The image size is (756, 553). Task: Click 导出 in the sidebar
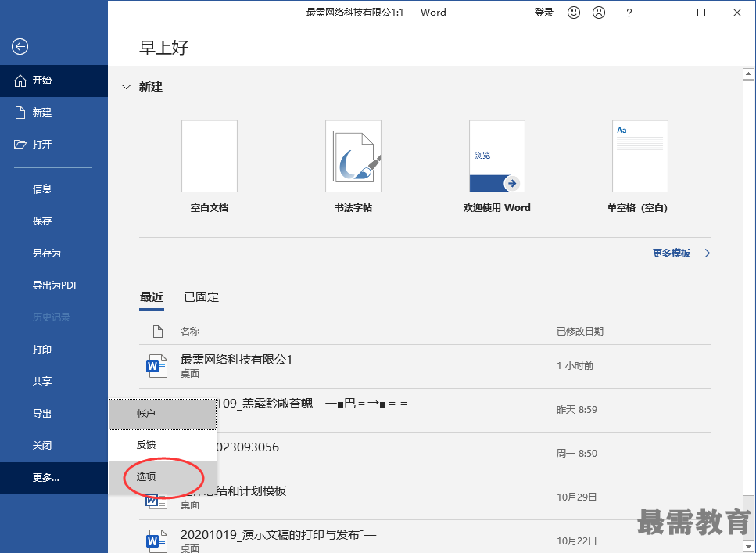54,414
